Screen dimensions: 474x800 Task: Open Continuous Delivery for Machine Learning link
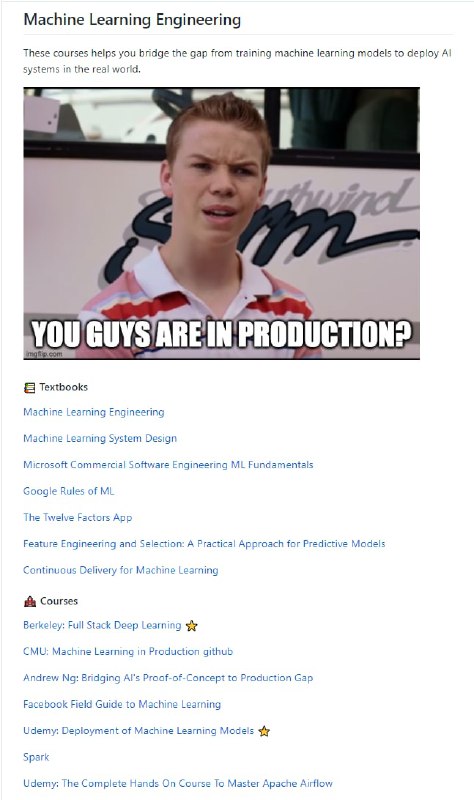click(x=121, y=570)
